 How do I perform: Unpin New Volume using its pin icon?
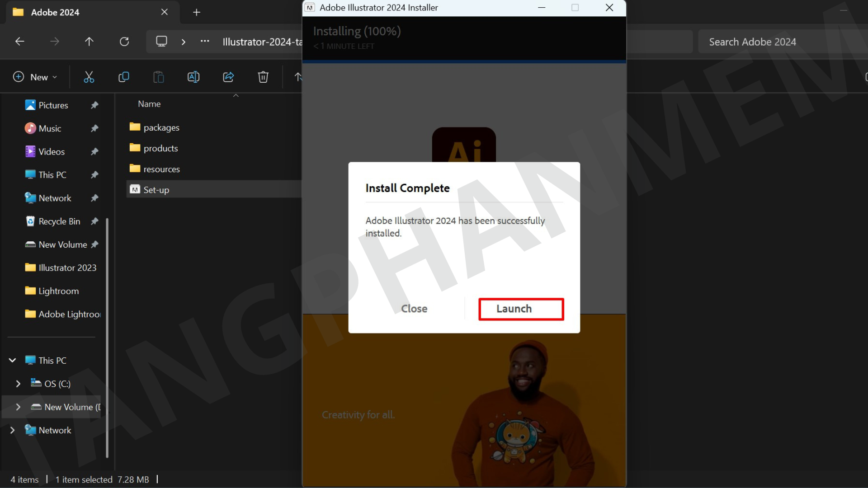pyautogui.click(x=94, y=244)
